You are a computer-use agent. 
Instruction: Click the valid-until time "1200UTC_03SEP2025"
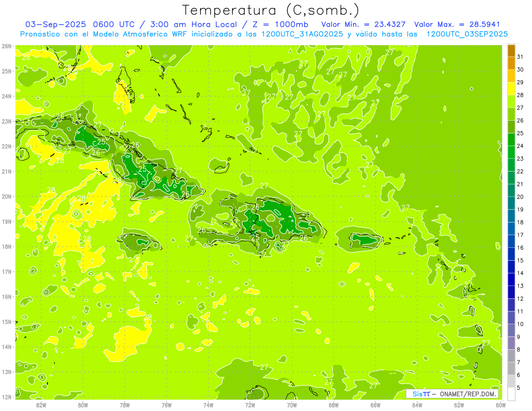[467, 34]
